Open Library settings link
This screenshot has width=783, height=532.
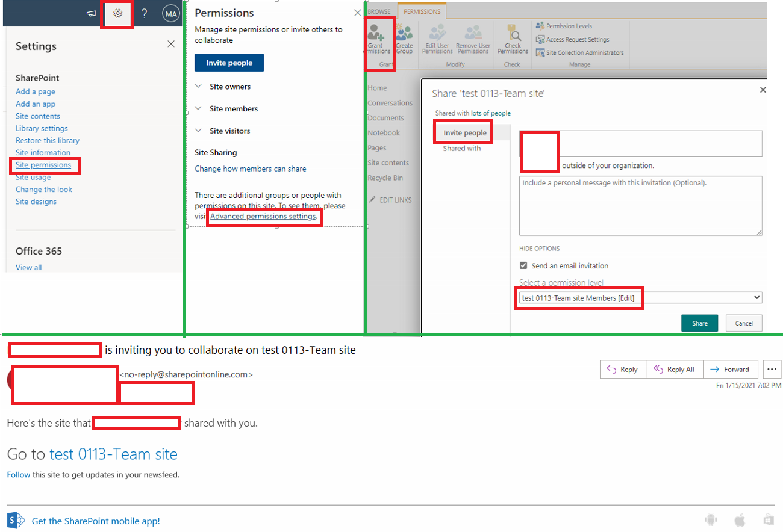point(42,128)
